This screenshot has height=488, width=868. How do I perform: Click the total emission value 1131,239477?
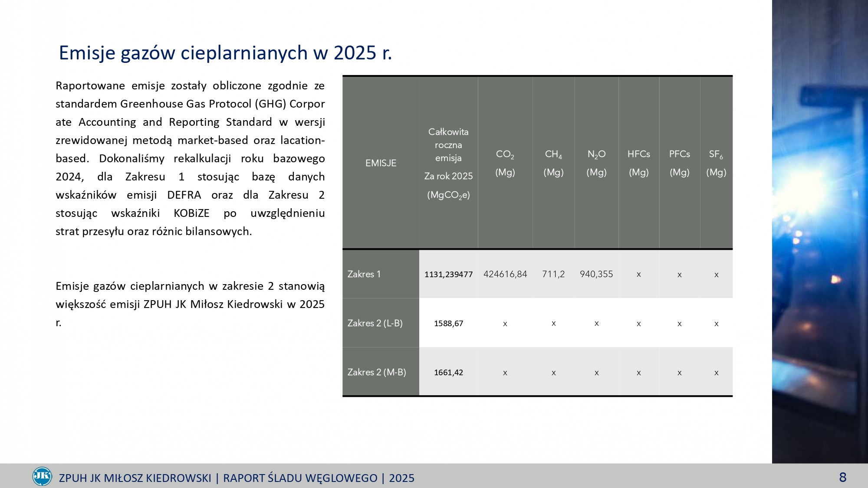448,274
